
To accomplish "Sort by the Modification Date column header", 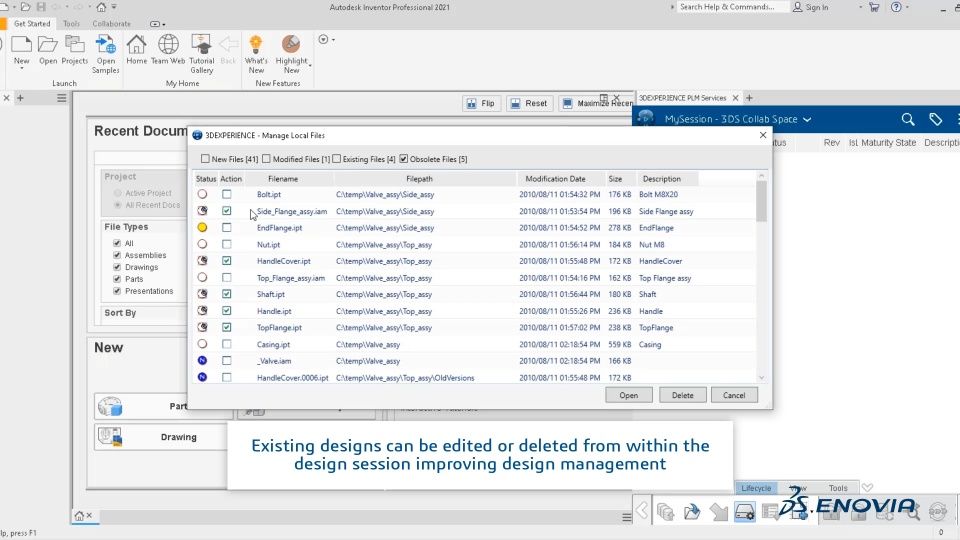I will point(555,179).
